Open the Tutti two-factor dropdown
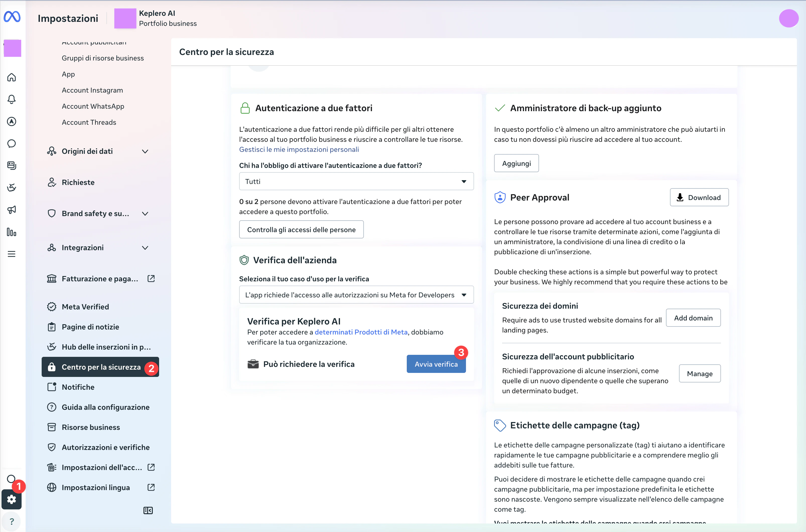The width and height of the screenshot is (806, 532). [x=356, y=181]
